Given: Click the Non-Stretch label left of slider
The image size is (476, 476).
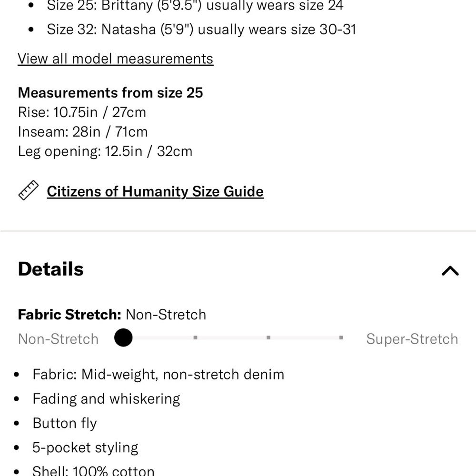Looking at the screenshot, I should tap(58, 339).
